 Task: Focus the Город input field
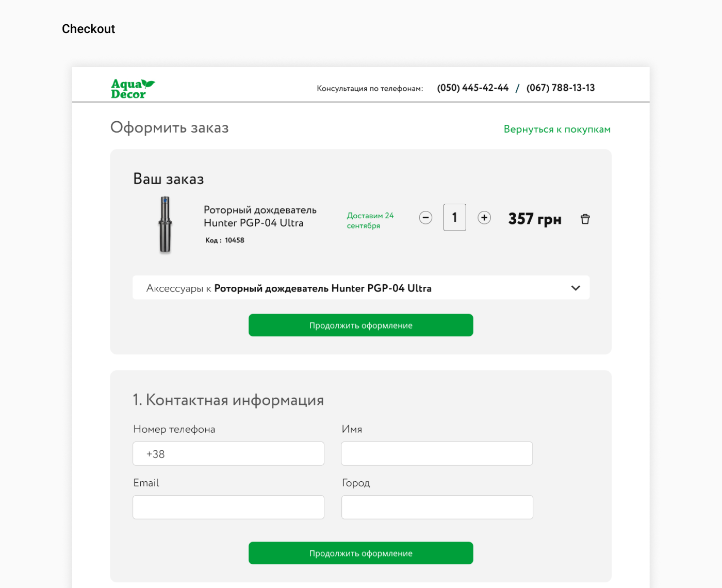pyautogui.click(x=437, y=507)
